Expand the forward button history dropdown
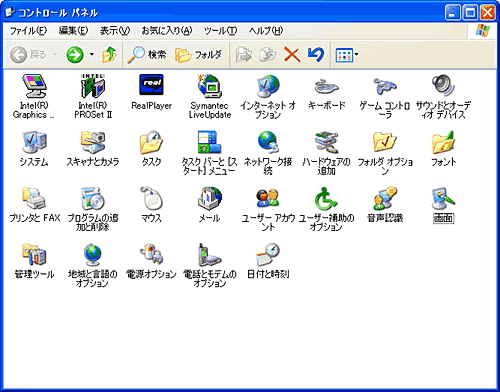500x392 pixels. pyautogui.click(x=92, y=55)
